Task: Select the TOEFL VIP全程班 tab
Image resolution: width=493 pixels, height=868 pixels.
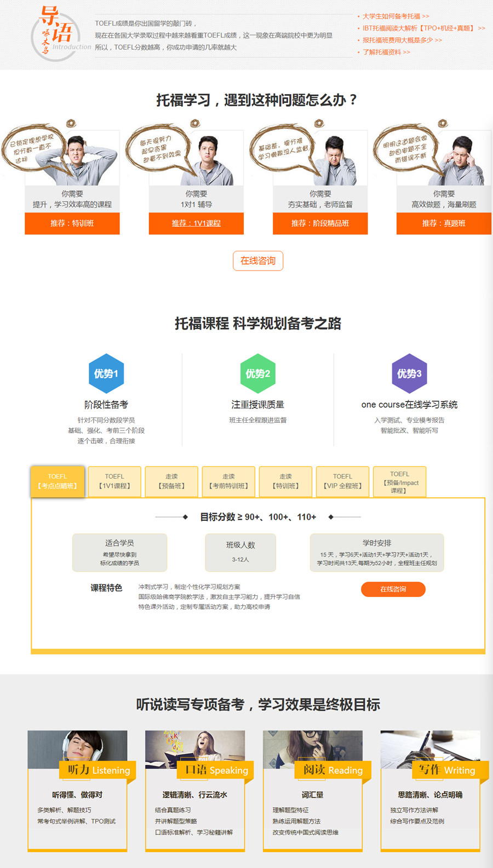Action: tap(342, 481)
